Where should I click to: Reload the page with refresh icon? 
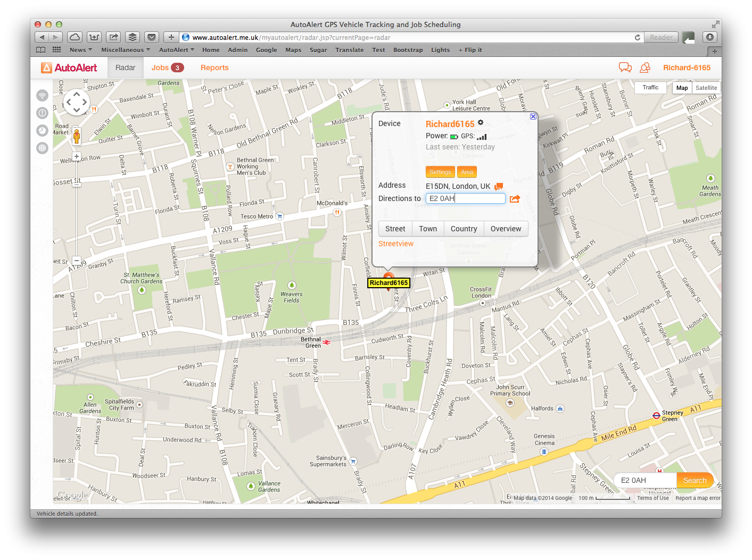point(638,37)
